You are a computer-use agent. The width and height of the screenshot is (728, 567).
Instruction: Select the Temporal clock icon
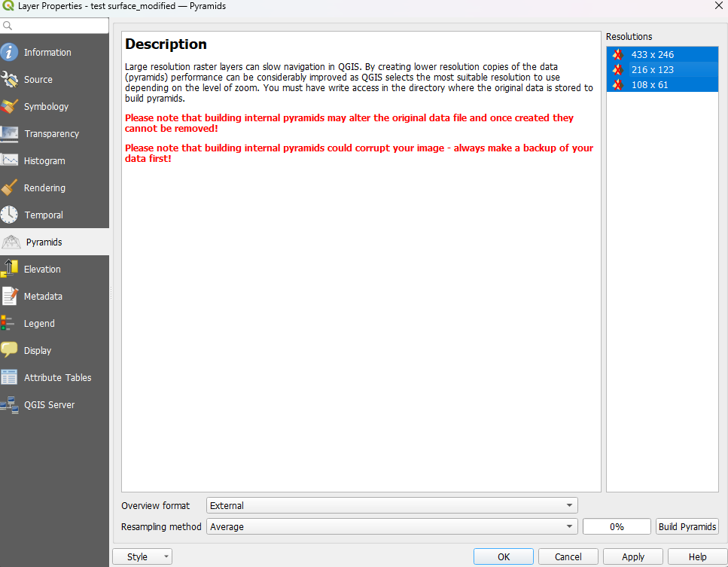click(9, 215)
